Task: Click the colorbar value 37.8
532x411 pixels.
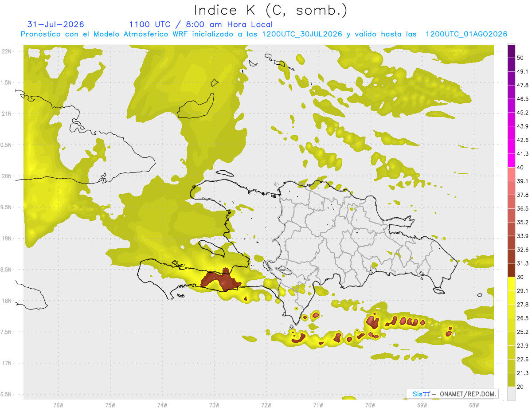Action: (x=523, y=195)
